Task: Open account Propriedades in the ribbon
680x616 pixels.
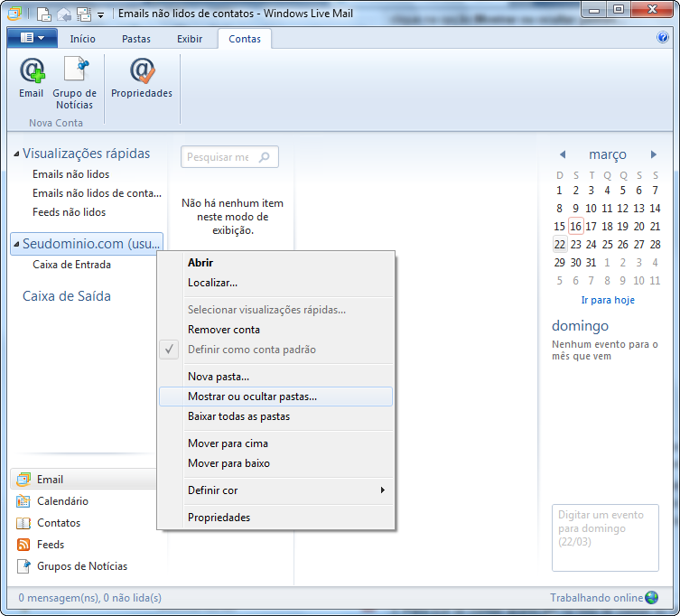Action: click(142, 78)
